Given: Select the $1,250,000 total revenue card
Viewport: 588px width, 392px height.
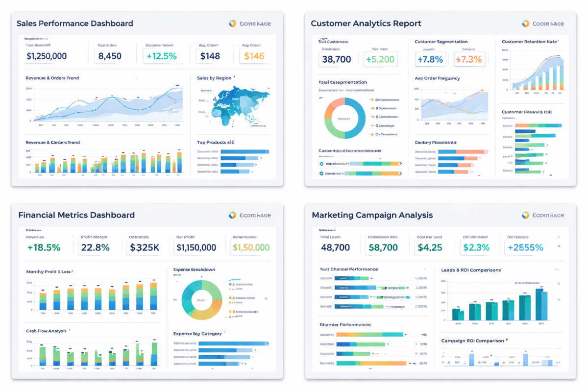Looking at the screenshot, I should (47, 56).
